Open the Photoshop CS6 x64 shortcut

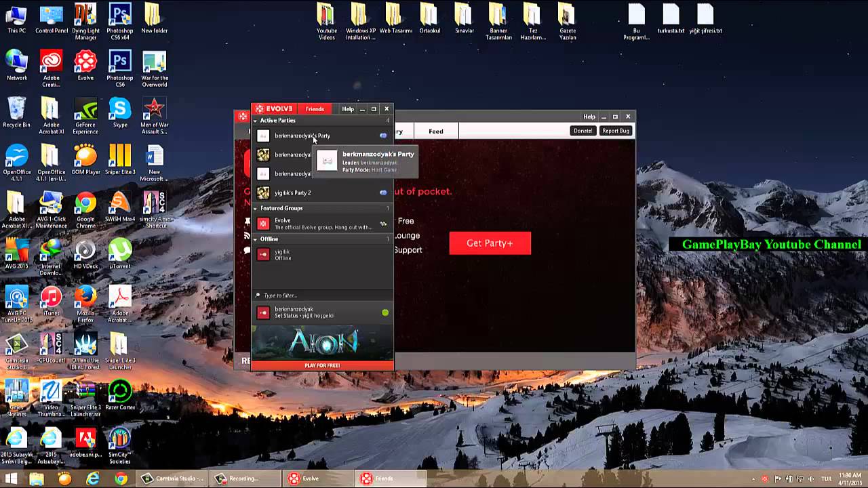[120, 22]
